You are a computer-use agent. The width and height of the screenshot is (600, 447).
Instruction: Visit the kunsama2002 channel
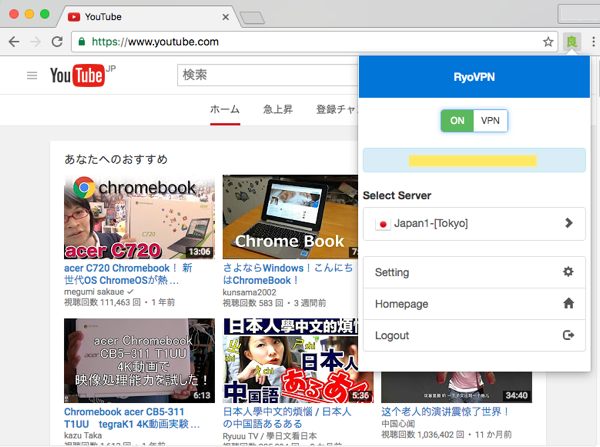(x=249, y=292)
